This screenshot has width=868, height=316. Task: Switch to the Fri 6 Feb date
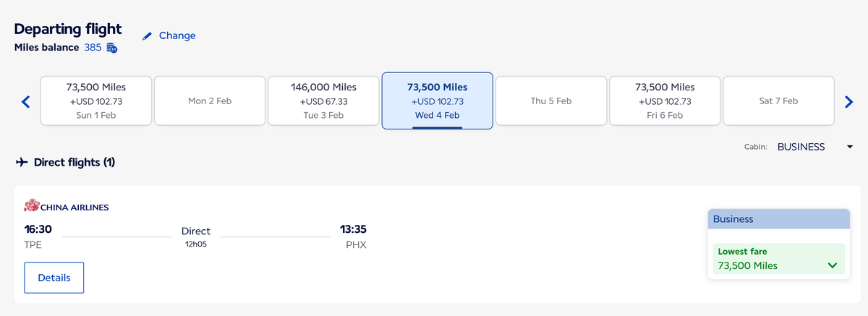coord(665,101)
